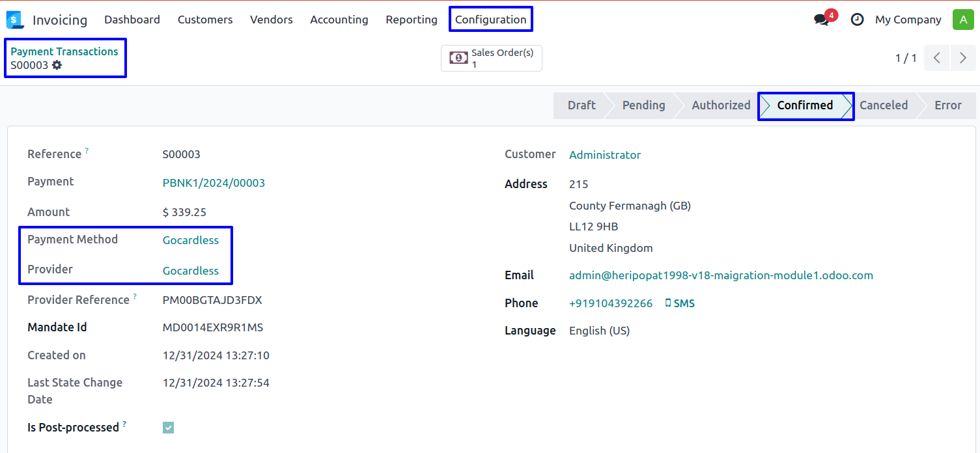Expand the Reporting menu

pyautogui.click(x=411, y=20)
